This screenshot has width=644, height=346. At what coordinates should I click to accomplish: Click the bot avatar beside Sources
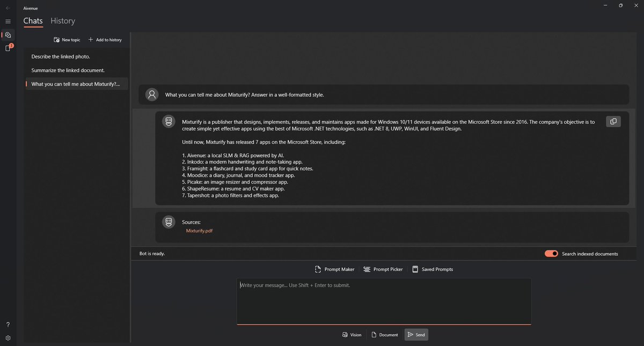click(169, 222)
